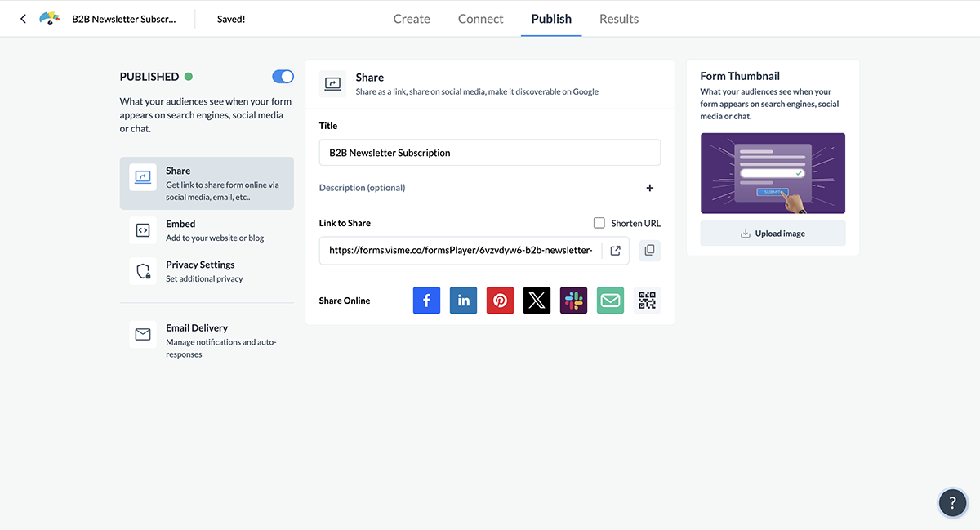The width and height of the screenshot is (980, 530).
Task: Share form by email icon
Action: point(610,301)
